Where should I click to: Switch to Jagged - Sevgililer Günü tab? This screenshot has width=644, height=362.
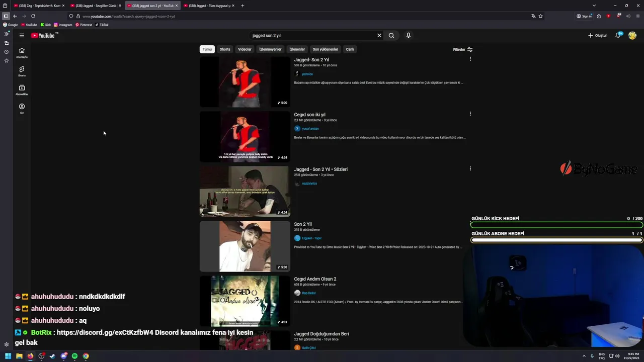tap(96, 6)
